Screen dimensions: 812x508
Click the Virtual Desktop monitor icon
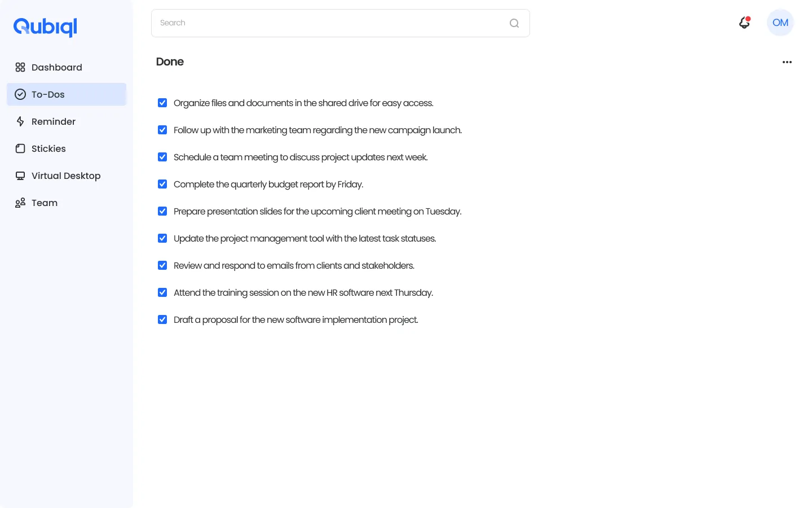pyautogui.click(x=20, y=176)
